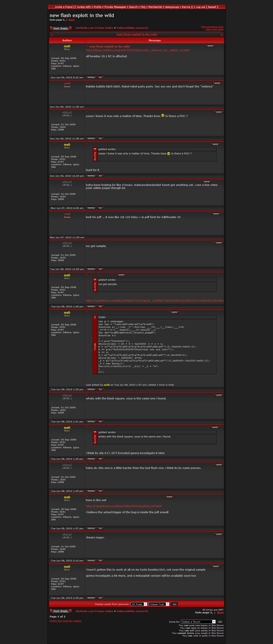Screen dimensions: 273x644
Task: Click PM button under mafi's 9:22 am post
Action: pos(100,77)
